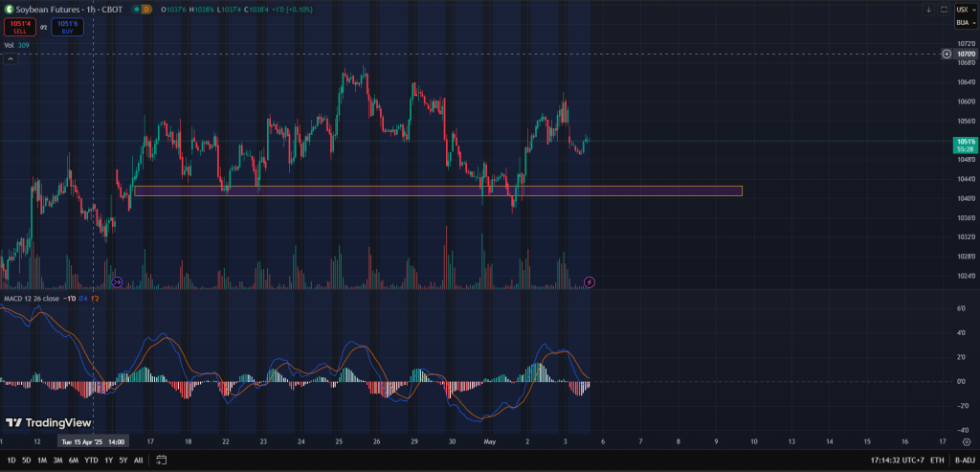This screenshot has height=472, width=980.
Task: Select the 3M date range
Action: point(57,461)
